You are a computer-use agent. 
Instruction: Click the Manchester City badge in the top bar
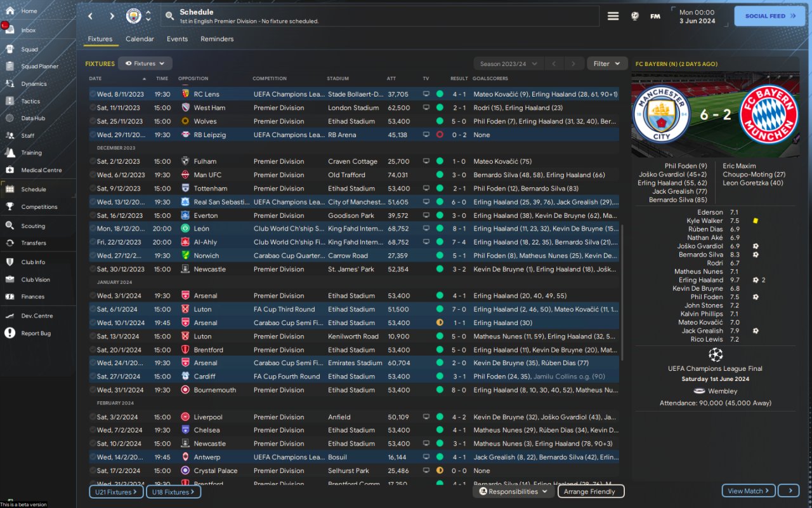[133, 16]
